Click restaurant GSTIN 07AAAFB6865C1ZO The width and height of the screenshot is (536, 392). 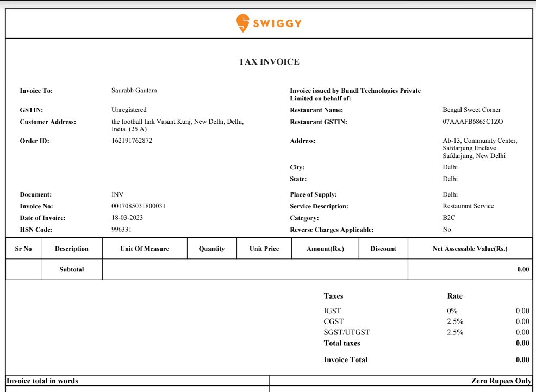[473, 122]
